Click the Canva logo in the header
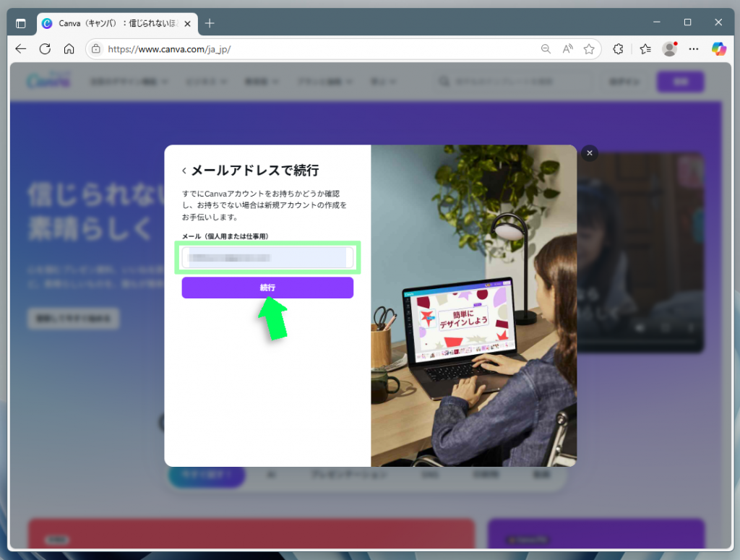This screenshot has width=740, height=560. [x=47, y=81]
